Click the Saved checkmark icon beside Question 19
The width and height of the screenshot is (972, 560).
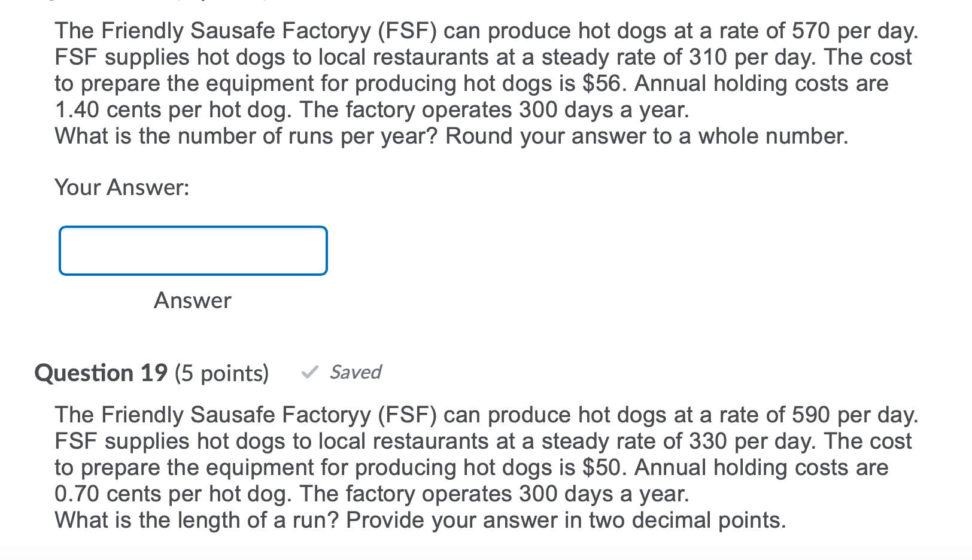click(x=311, y=372)
